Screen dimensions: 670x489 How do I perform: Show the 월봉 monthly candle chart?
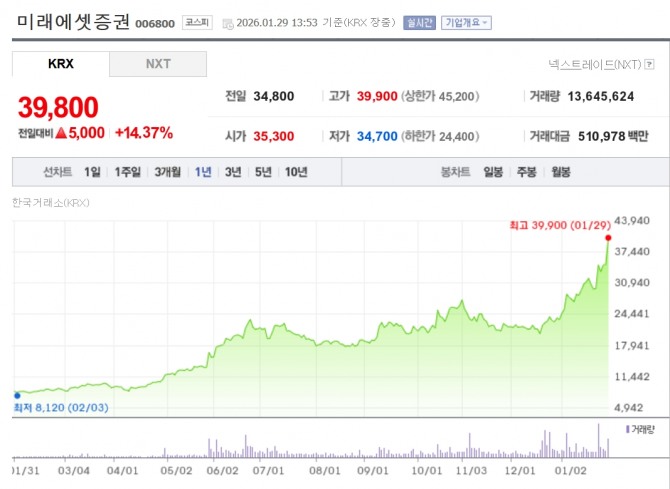pos(560,172)
